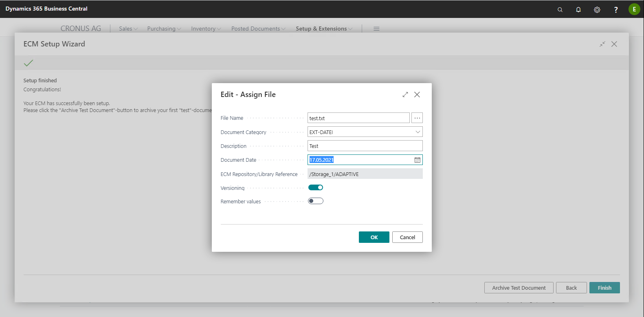This screenshot has height=317, width=644.
Task: Expand the Document Category dropdown
Action: tap(418, 132)
